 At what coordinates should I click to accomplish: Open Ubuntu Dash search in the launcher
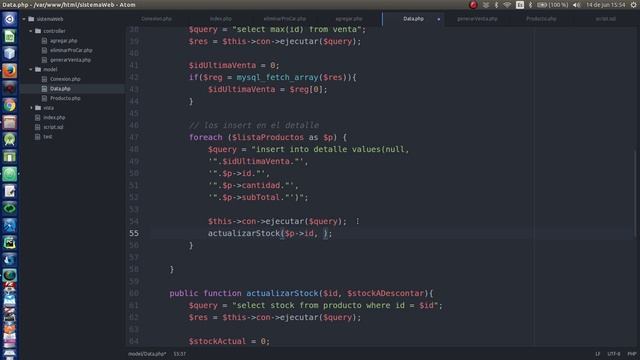pos(9,19)
